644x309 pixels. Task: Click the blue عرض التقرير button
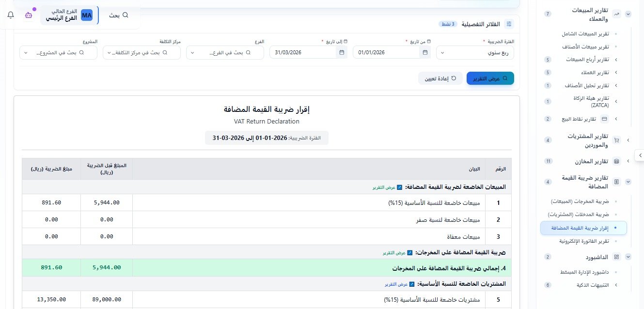click(490, 78)
